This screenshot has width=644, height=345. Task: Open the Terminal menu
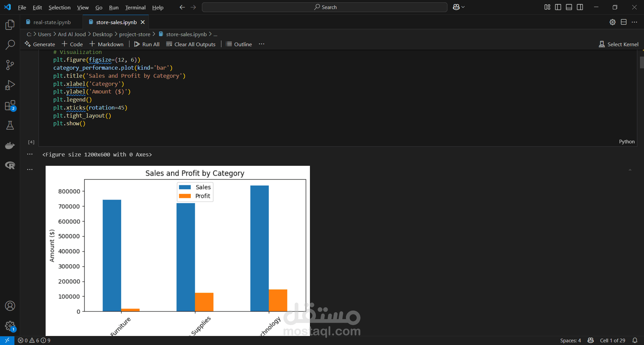click(x=135, y=7)
